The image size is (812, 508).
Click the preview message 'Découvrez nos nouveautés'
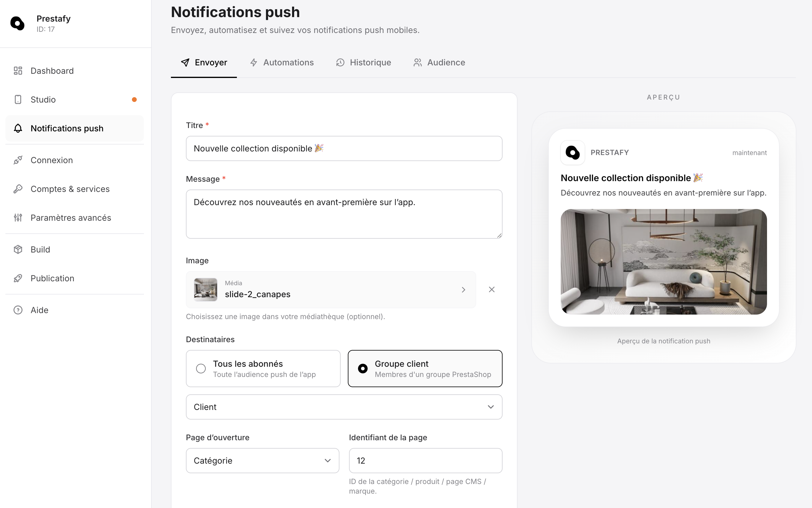(x=664, y=193)
